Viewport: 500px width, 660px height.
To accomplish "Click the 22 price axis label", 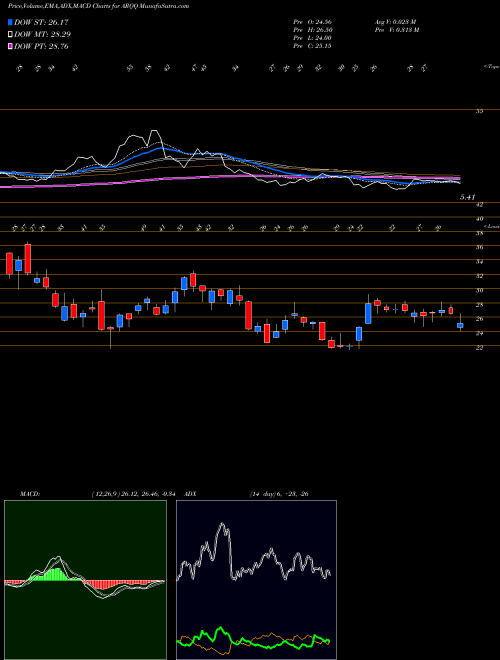I will tap(479, 348).
